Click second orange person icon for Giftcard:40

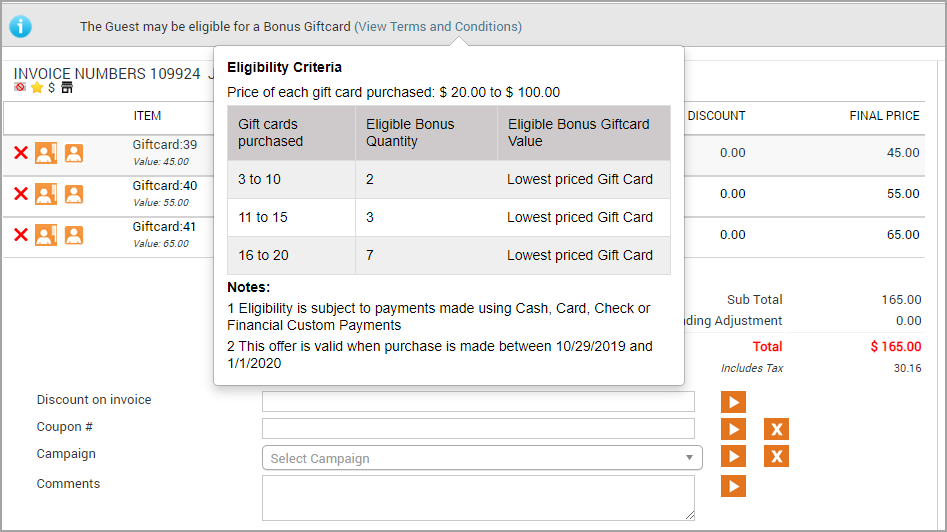pos(74,194)
